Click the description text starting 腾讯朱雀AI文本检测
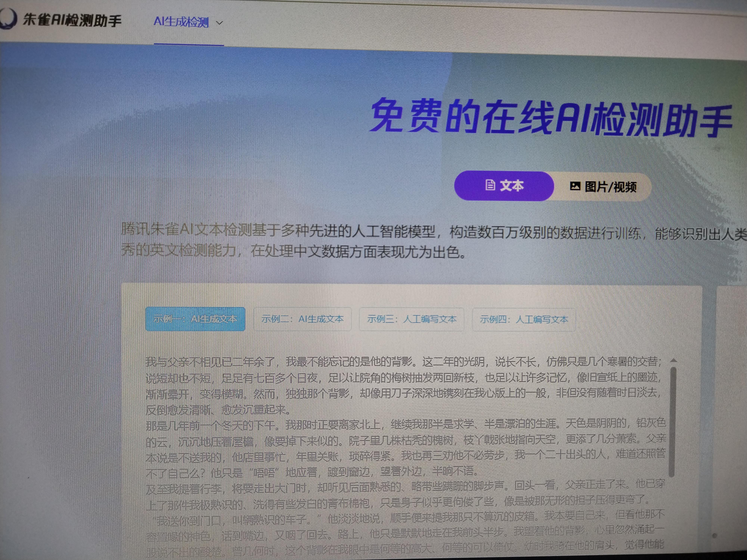The height and width of the screenshot is (560, 747). coord(434,241)
